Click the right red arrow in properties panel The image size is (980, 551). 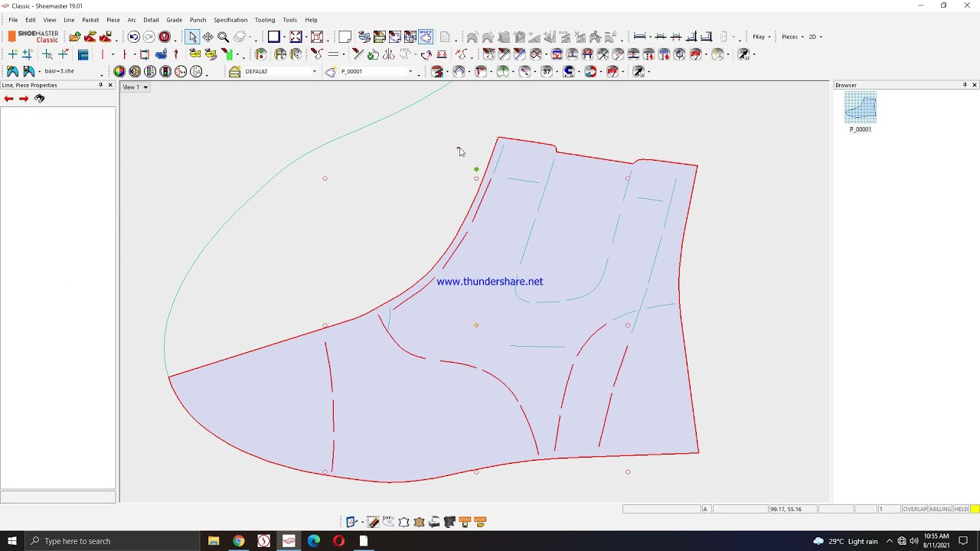tap(24, 99)
